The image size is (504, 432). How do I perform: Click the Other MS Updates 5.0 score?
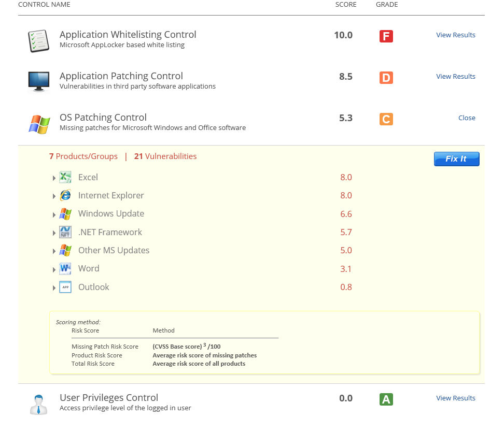coord(346,250)
